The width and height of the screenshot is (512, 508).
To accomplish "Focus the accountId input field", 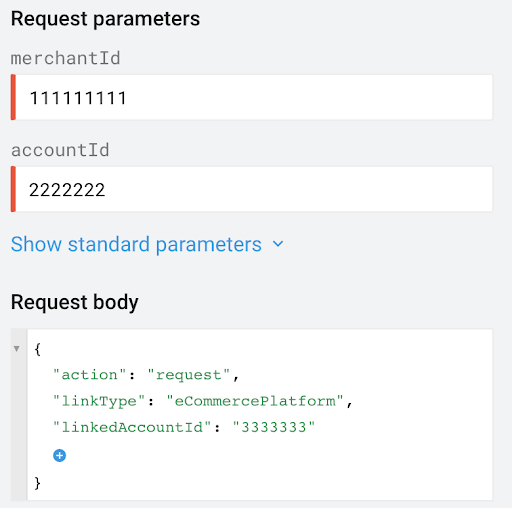I will tap(254, 189).
